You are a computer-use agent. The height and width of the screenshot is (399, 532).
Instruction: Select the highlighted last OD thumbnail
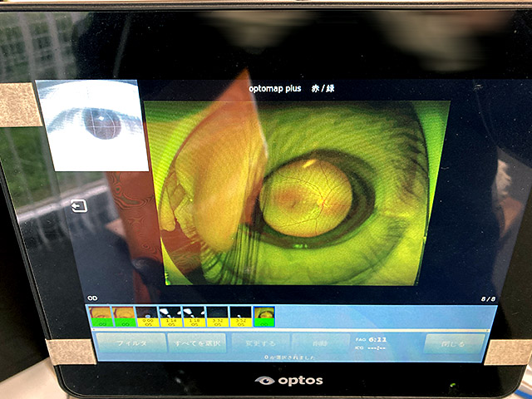pos(264,317)
